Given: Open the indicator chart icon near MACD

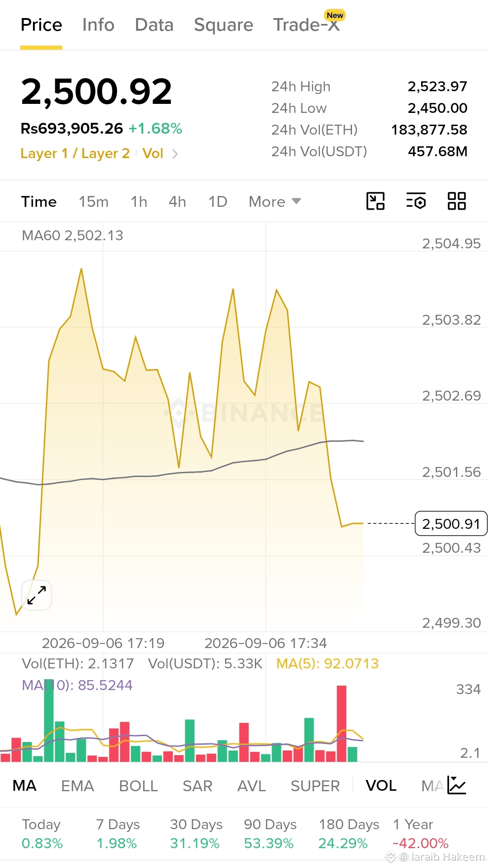Looking at the screenshot, I should (457, 785).
